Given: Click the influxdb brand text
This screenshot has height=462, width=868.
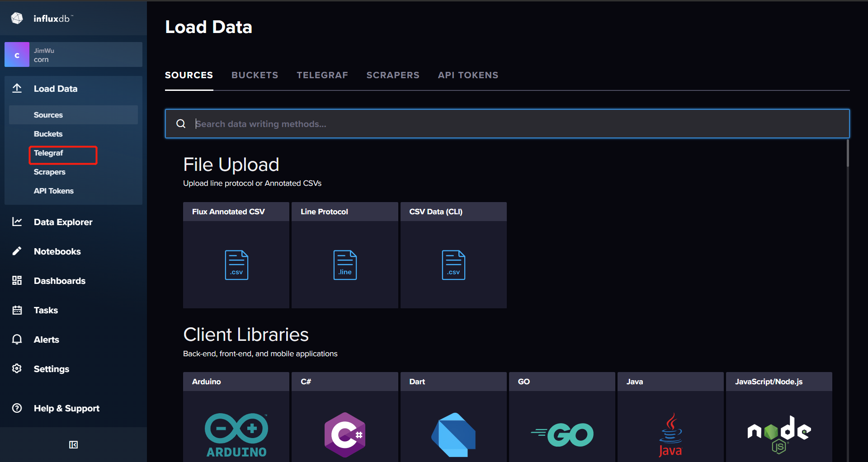Looking at the screenshot, I should [53, 19].
